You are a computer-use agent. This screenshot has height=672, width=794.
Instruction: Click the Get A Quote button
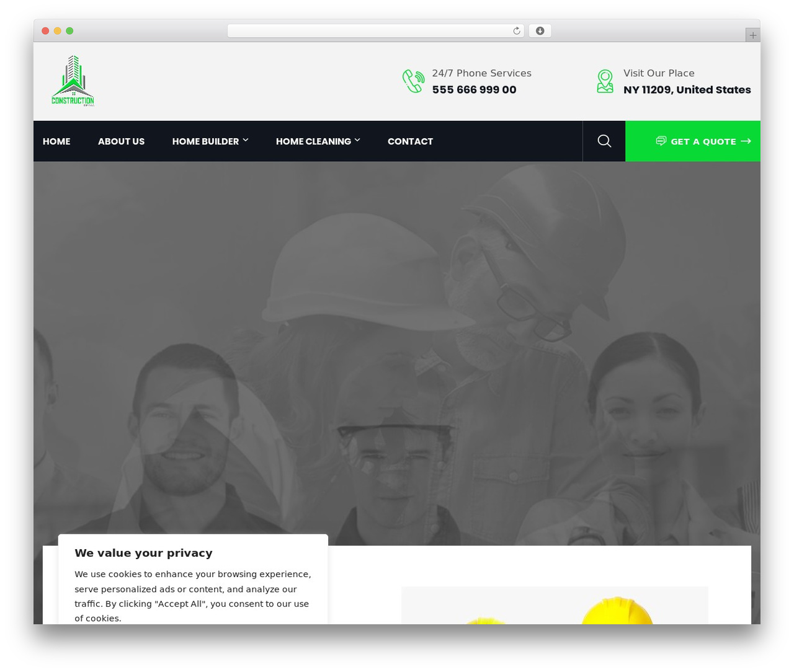693,141
